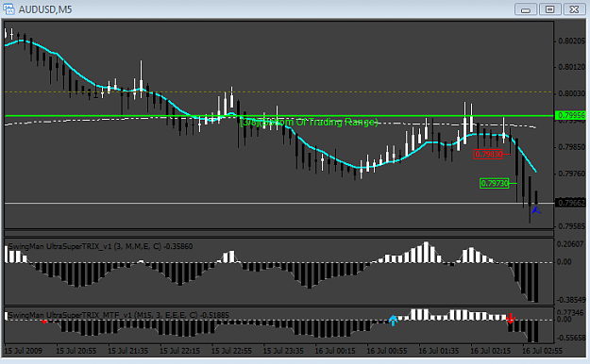
Task: Click the 15 Jul 22:55 time label
Action: coord(232,351)
